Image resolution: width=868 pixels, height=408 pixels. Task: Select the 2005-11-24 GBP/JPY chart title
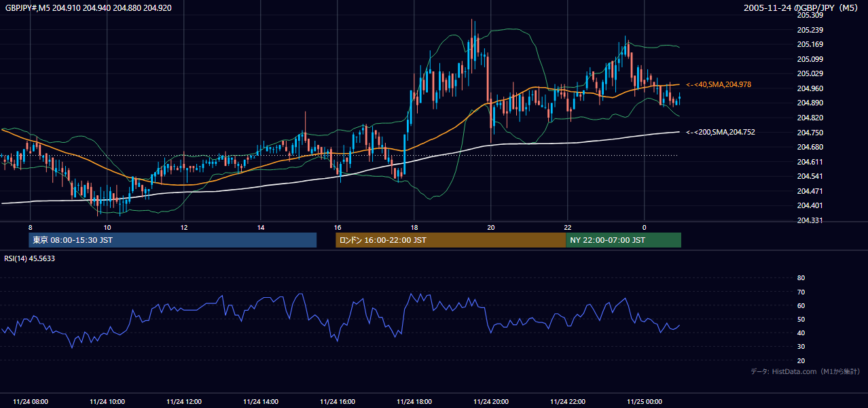pyautogui.click(x=801, y=7)
